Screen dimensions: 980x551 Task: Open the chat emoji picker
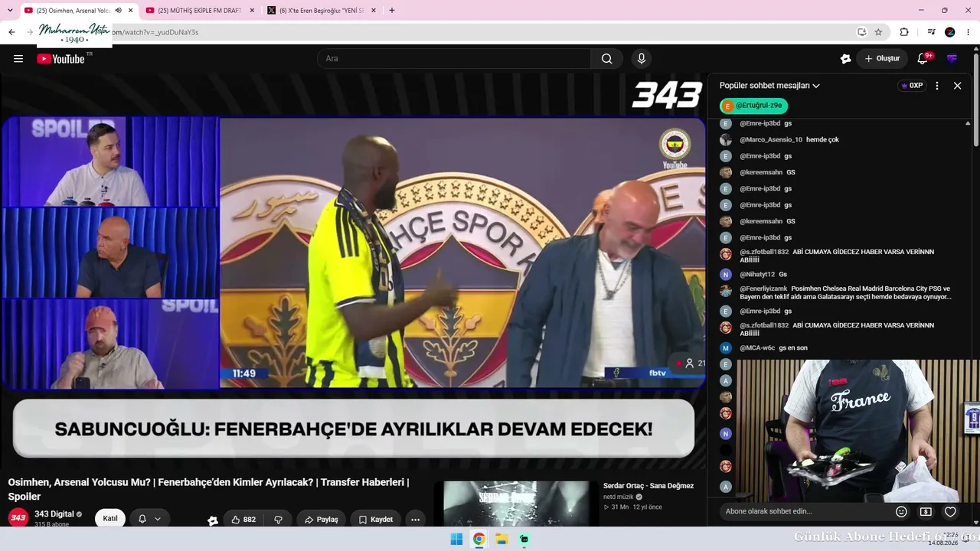tap(901, 512)
